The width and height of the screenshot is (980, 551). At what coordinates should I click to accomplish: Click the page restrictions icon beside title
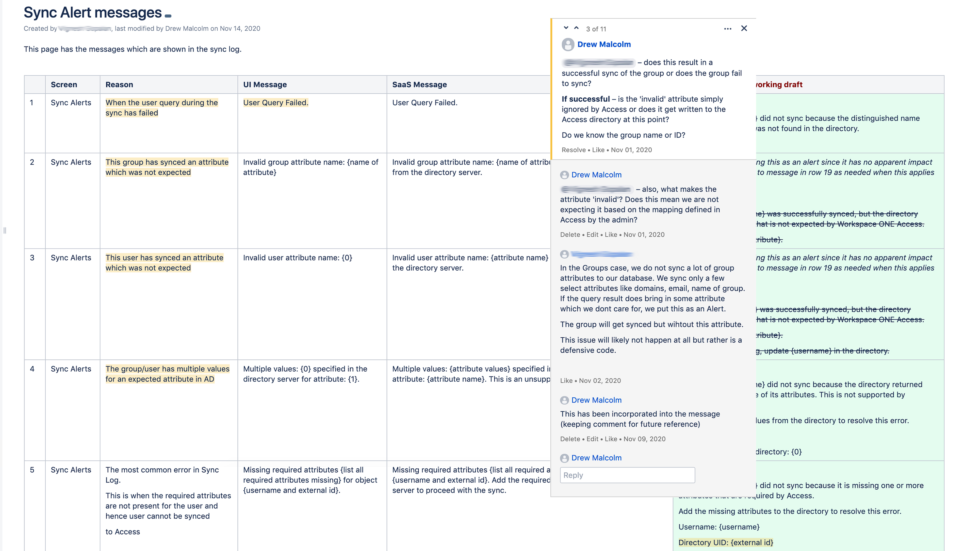pos(168,16)
